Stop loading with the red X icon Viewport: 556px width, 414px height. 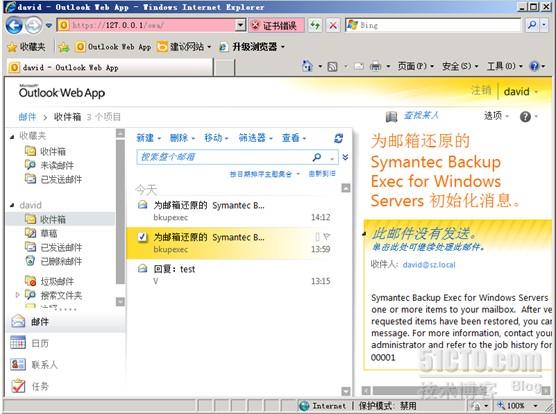pyautogui.click(x=333, y=25)
